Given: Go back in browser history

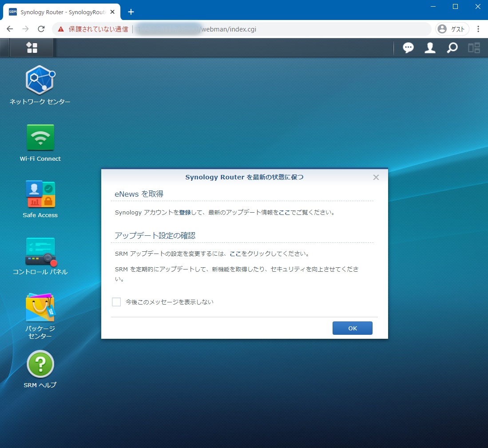Looking at the screenshot, I should point(10,29).
